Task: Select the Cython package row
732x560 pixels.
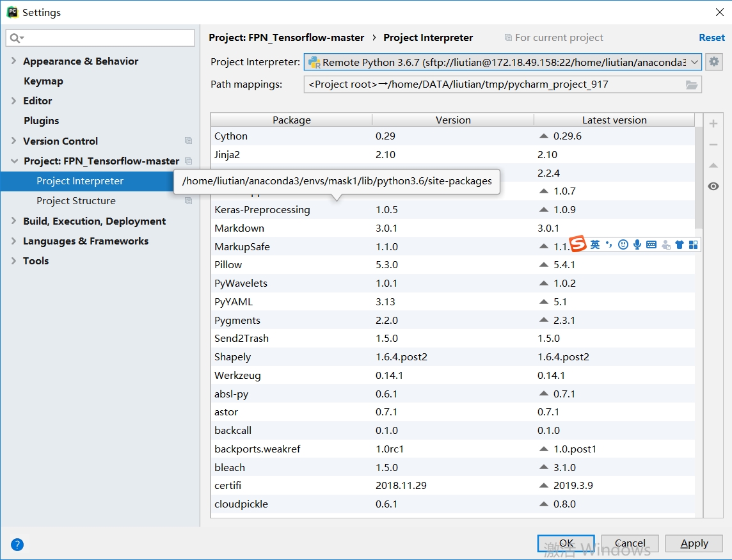Action: click(x=453, y=136)
